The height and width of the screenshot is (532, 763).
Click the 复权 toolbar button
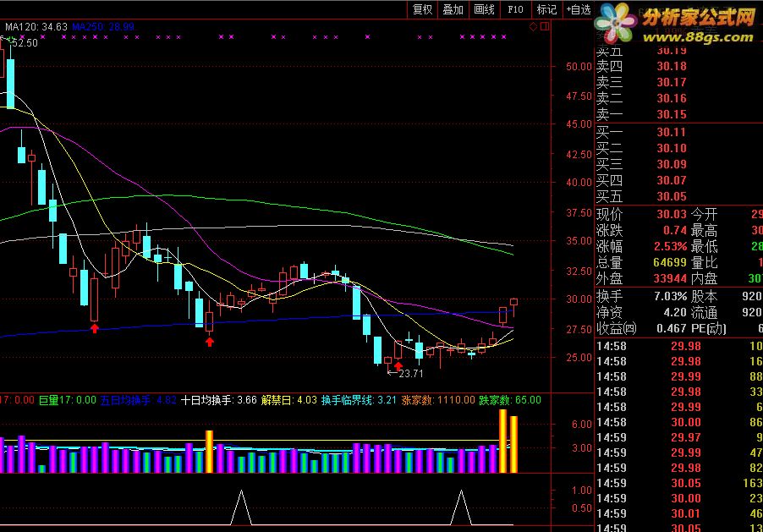tap(422, 10)
